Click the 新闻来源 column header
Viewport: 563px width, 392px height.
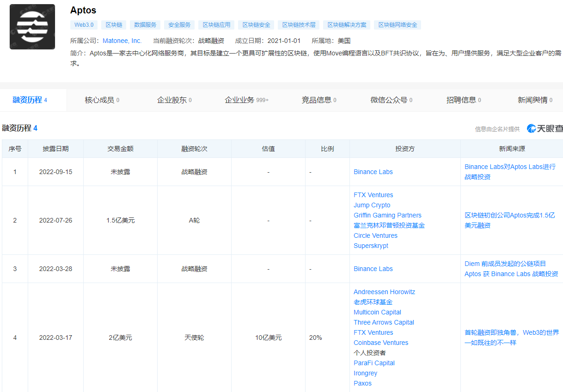(x=512, y=149)
